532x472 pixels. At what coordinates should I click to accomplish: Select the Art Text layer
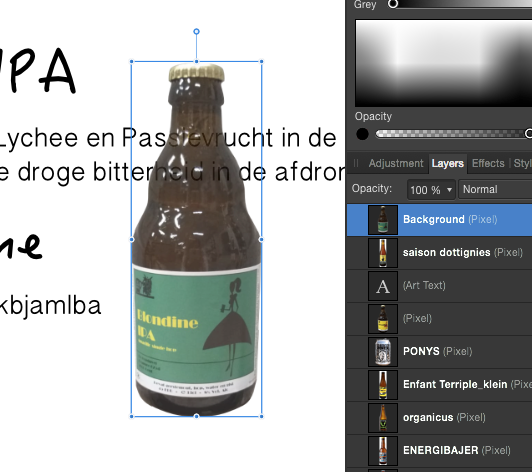[x=439, y=285]
